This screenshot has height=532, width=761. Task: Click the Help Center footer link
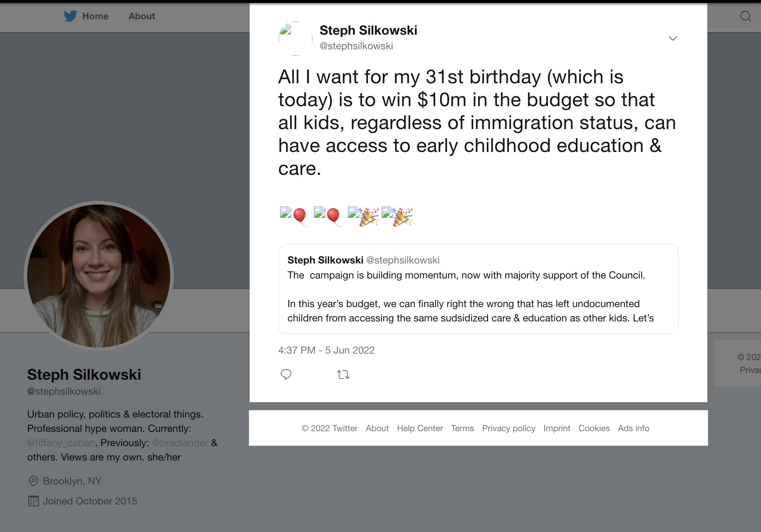tap(419, 428)
